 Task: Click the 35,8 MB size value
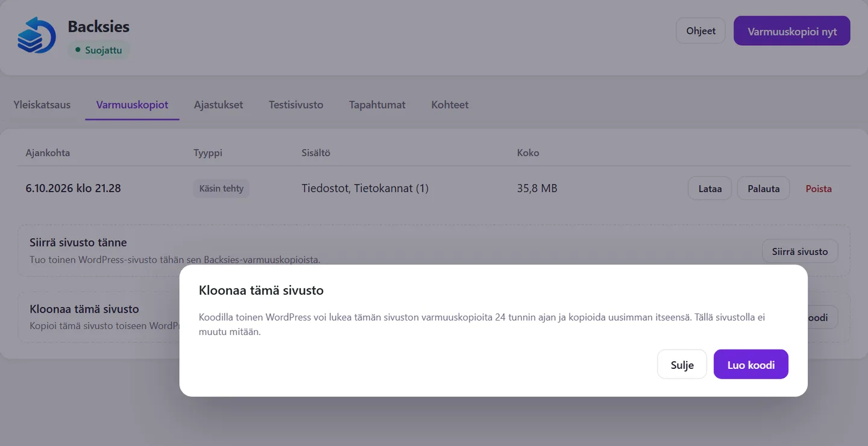click(537, 188)
